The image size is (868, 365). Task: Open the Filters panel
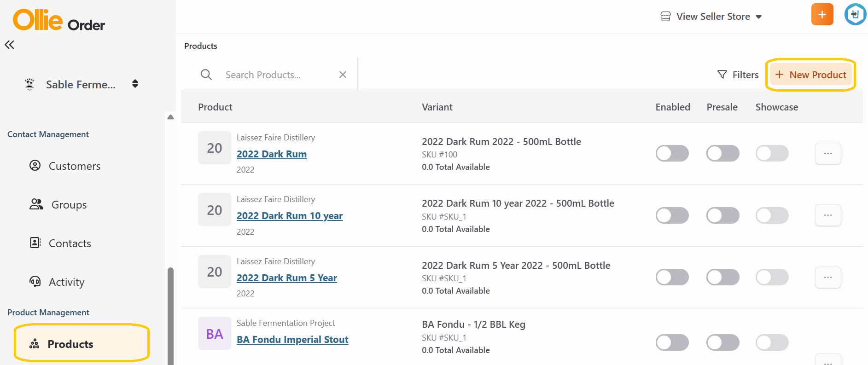pyautogui.click(x=738, y=75)
